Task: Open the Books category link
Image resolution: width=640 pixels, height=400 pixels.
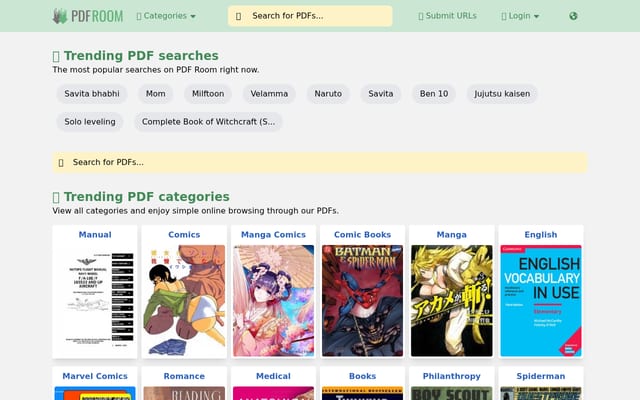Action: click(x=362, y=376)
